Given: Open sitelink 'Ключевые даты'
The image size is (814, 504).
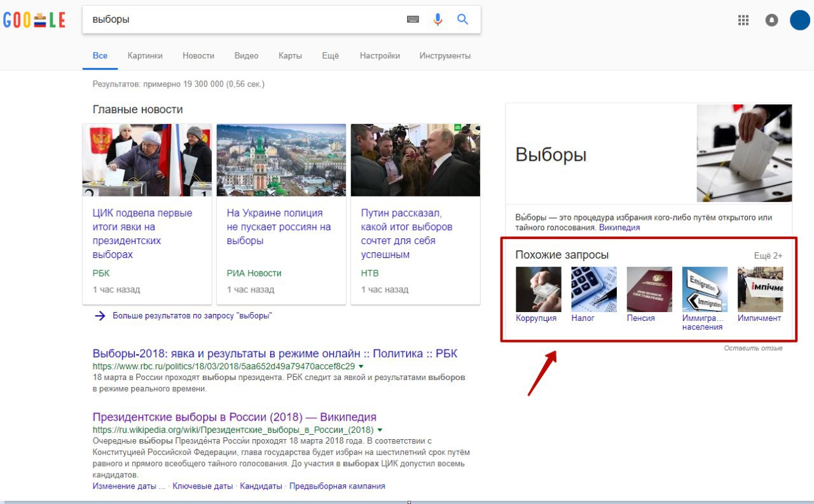Looking at the screenshot, I should coord(203,486).
